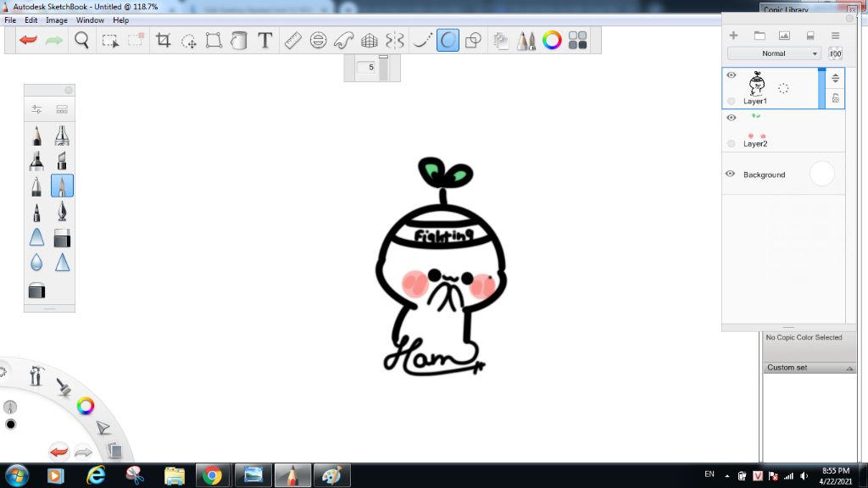Select the Marker brush
The image size is (868, 488).
pos(36,160)
